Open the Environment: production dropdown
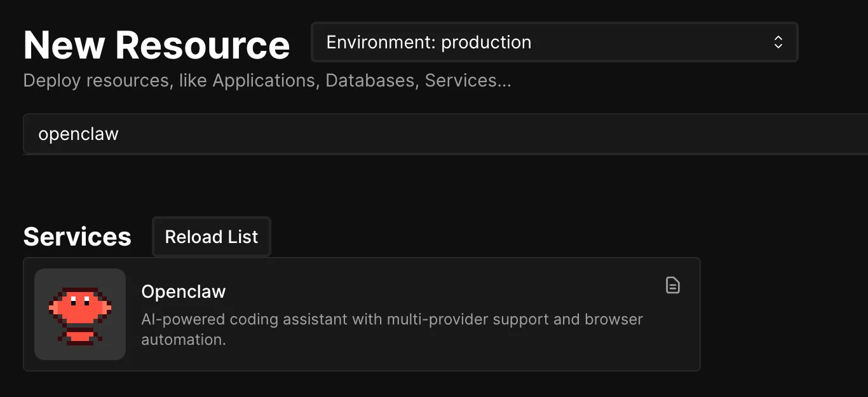Image resolution: width=868 pixels, height=397 pixels. pyautogui.click(x=553, y=43)
